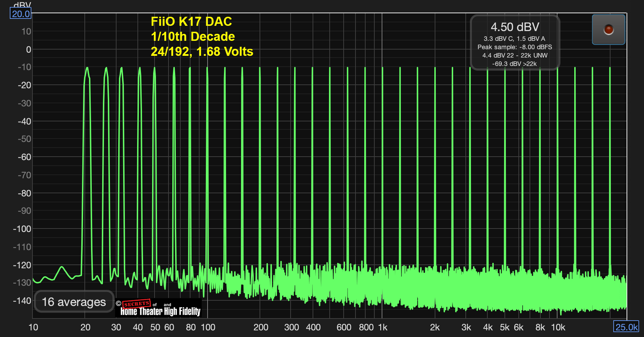Screen dimensions: 644x337
Task: Click the 4.50 dBV level readout
Action: point(515,27)
